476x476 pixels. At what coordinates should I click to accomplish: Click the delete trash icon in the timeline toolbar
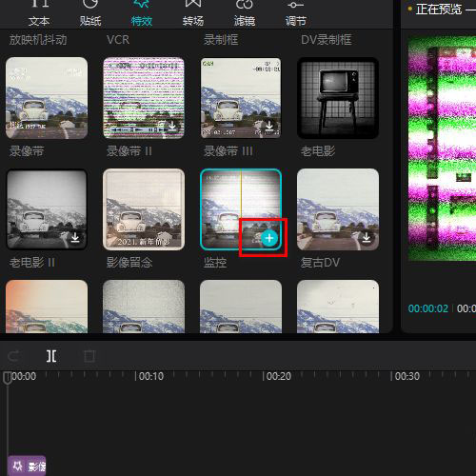point(89,356)
